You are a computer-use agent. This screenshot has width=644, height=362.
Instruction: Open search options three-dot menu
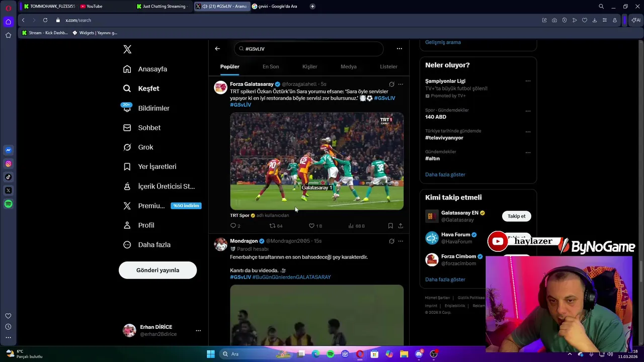pyautogui.click(x=399, y=49)
